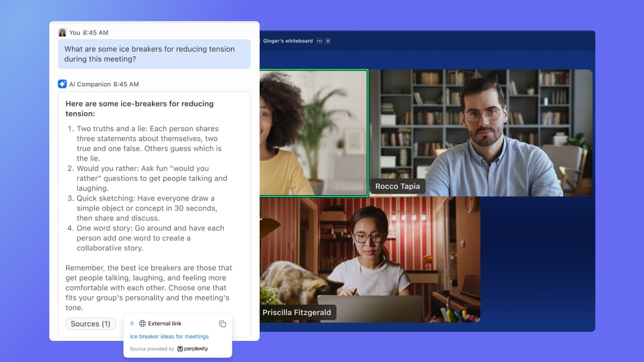Click the active speaker tile with green border

[x=314, y=133]
